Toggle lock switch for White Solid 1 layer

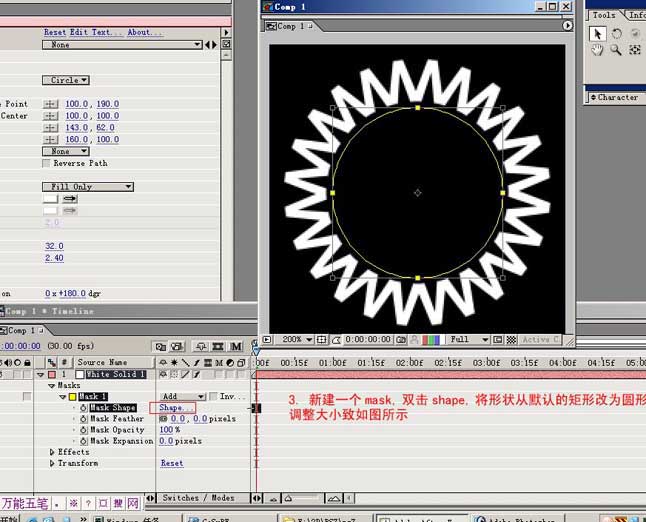coord(27,375)
